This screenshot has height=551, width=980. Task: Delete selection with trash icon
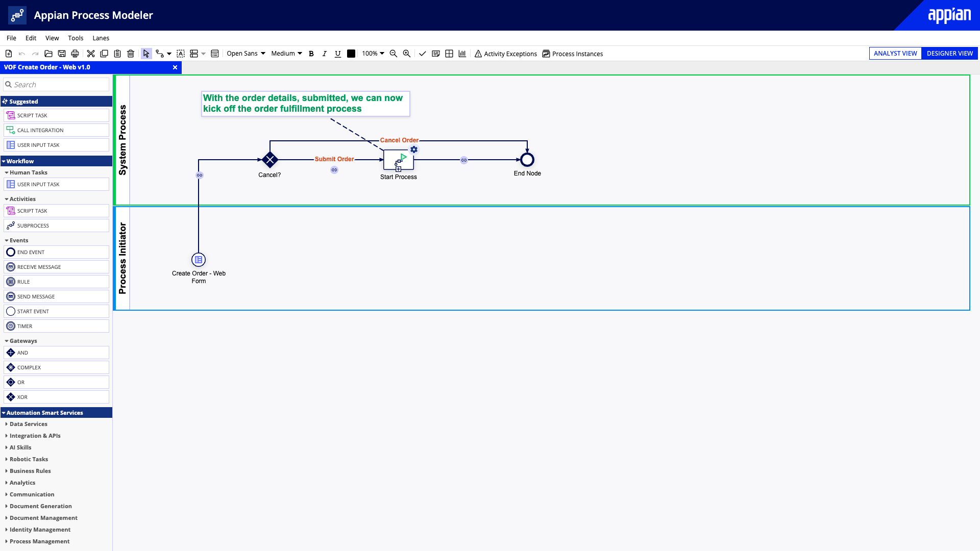tap(131, 54)
